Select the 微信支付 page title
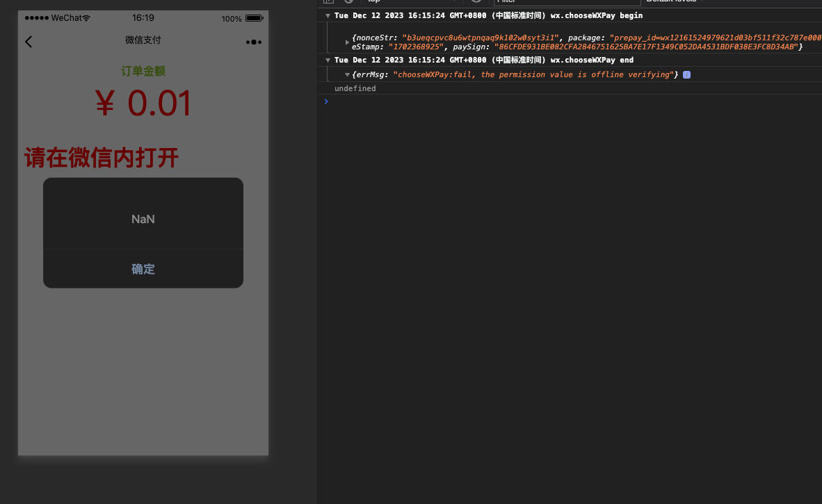 [143, 40]
